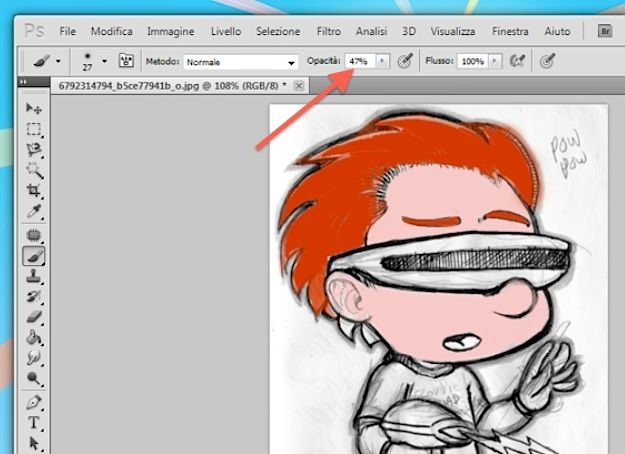The image size is (625, 454).
Task: Open the Immagine menu
Action: [x=171, y=31]
